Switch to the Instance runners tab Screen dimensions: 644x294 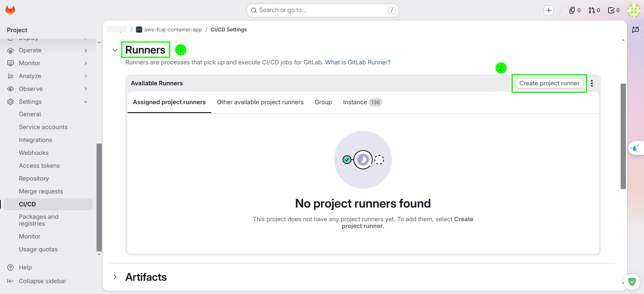(362, 102)
